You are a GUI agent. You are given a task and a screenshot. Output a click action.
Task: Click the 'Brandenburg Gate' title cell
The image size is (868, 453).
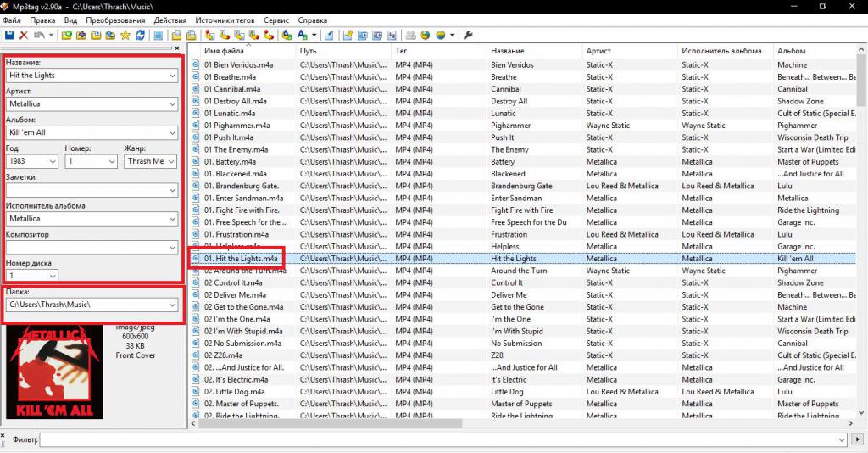tap(521, 186)
